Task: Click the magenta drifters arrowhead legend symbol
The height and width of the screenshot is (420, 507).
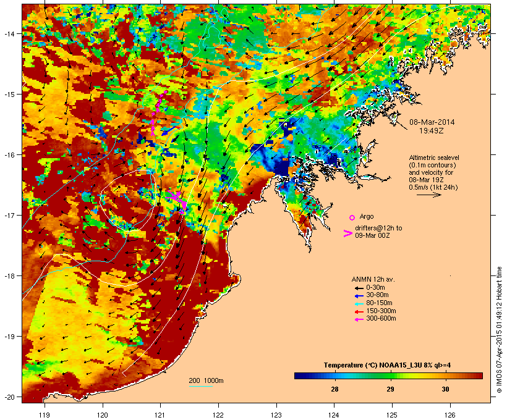Action: click(x=347, y=233)
